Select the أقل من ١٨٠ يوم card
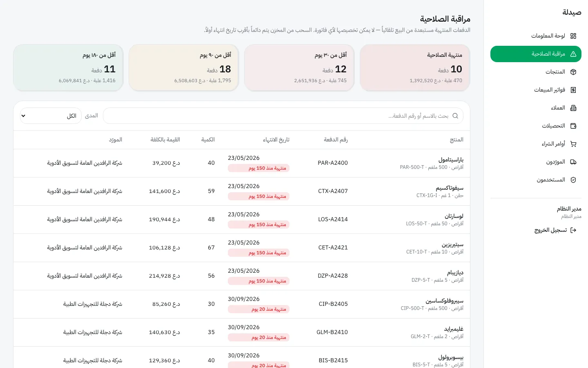This screenshot has width=588, height=368. 68,67
